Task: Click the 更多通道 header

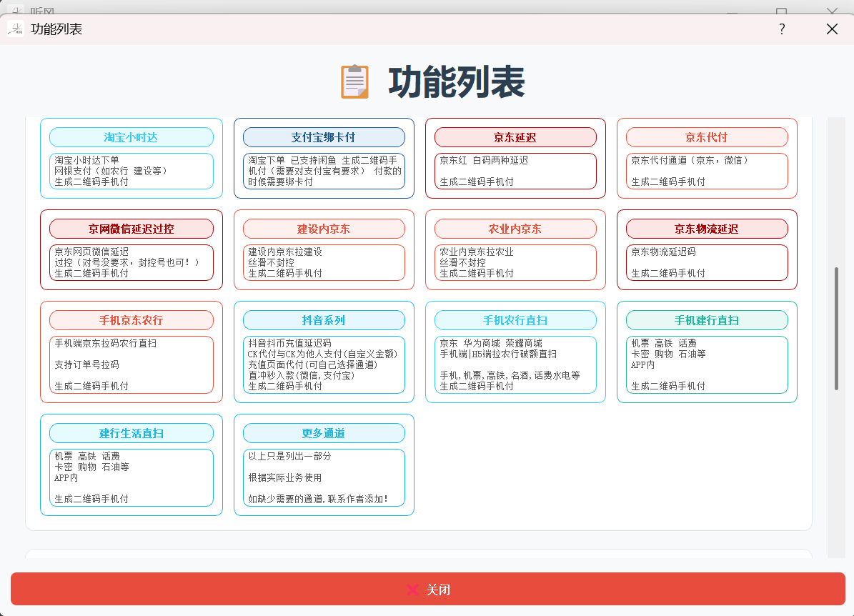Action: [323, 433]
